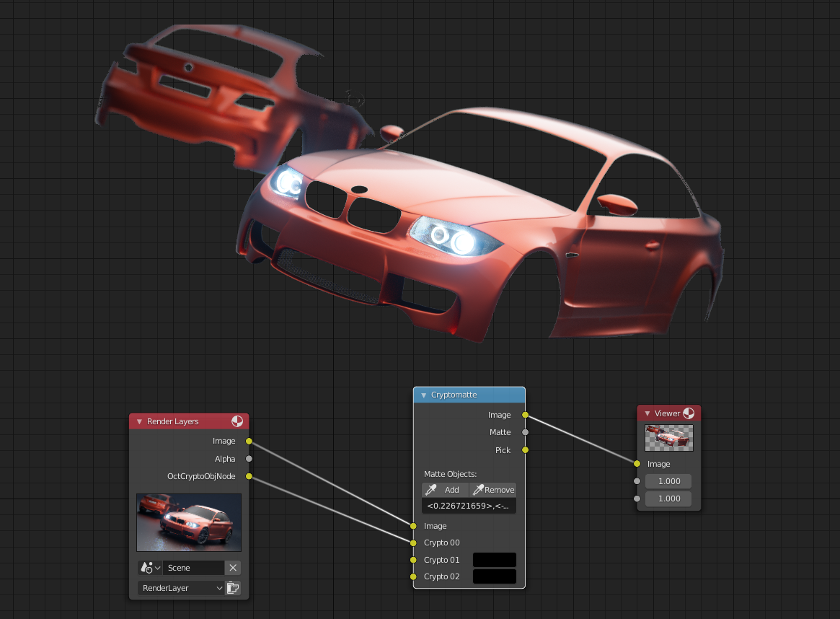Click the Crypto 00 input socket
Screen dimensions: 840x619
pos(414,543)
